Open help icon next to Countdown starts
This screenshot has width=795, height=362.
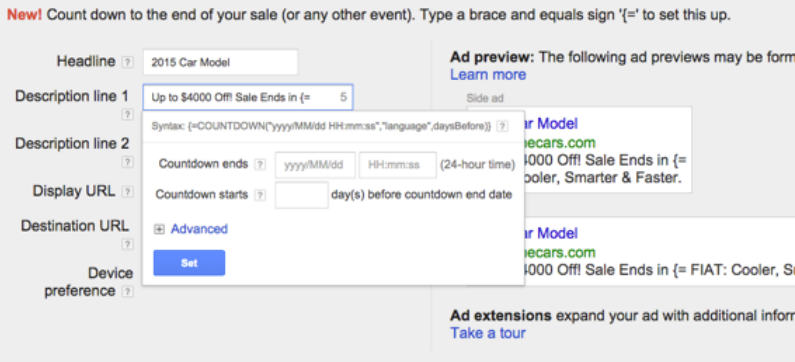point(260,195)
